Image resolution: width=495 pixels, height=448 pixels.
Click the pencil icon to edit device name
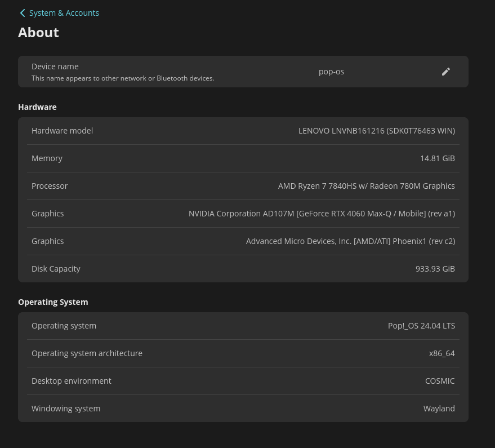(x=445, y=72)
